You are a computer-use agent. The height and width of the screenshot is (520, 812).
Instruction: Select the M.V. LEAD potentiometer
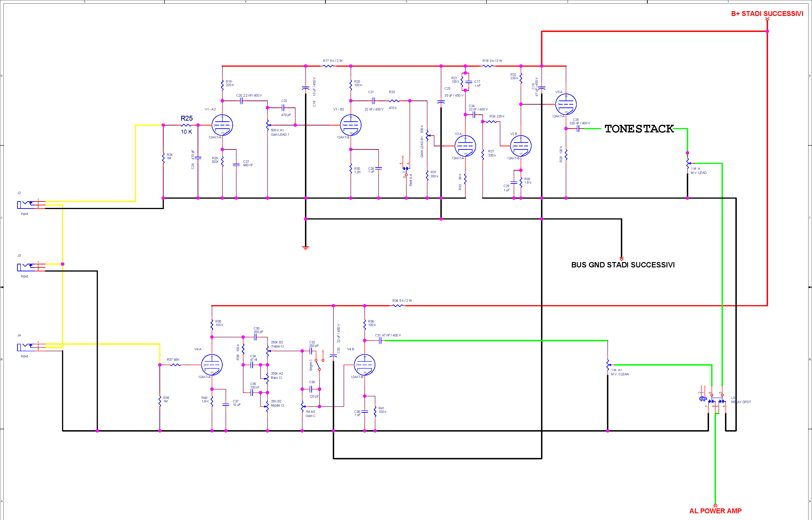coord(688,164)
